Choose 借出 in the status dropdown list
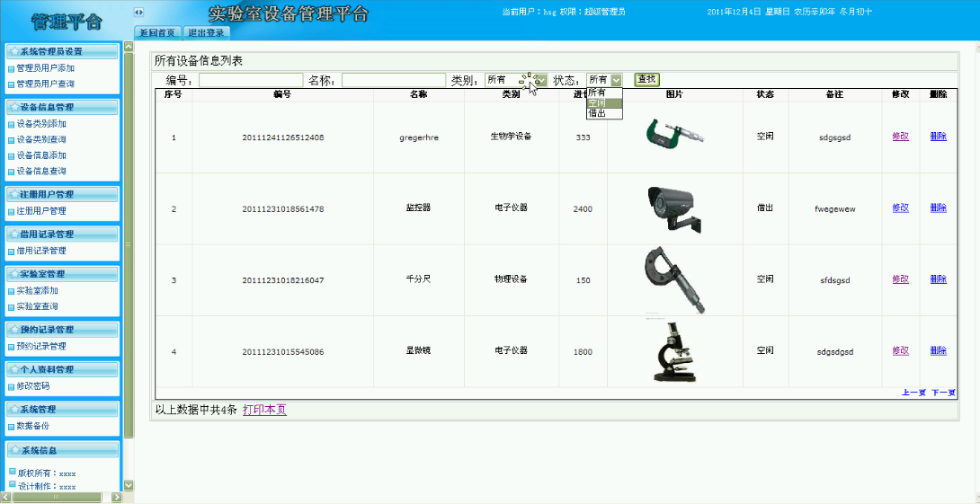980x504 pixels. 604,114
